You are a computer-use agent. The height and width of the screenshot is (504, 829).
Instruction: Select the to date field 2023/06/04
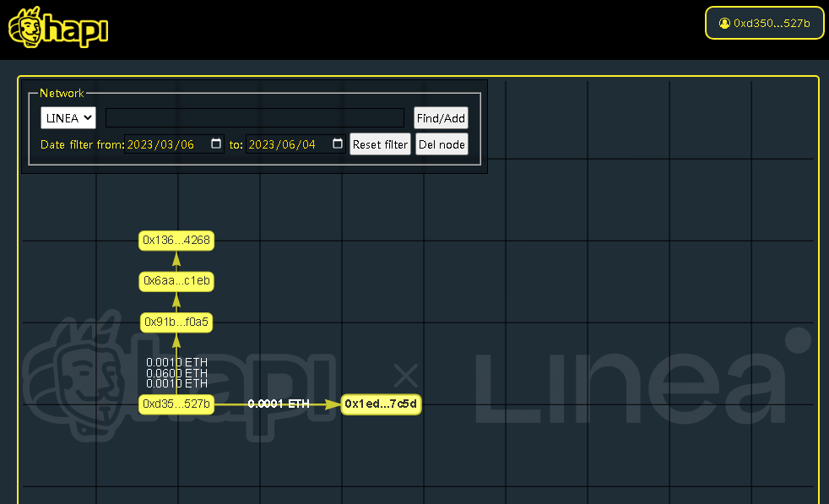pyautogui.click(x=295, y=144)
